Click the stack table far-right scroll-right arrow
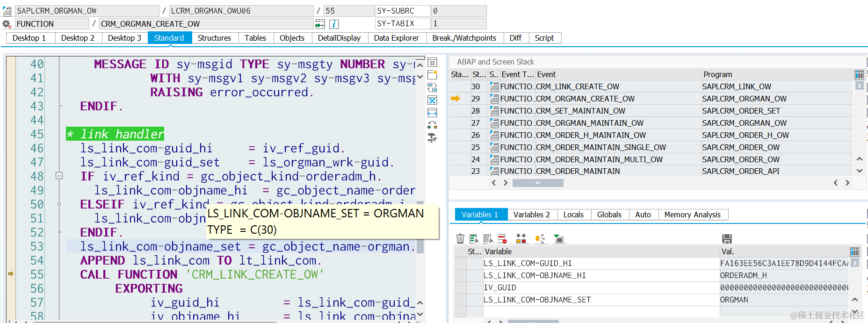The image size is (868, 323). 847,183
